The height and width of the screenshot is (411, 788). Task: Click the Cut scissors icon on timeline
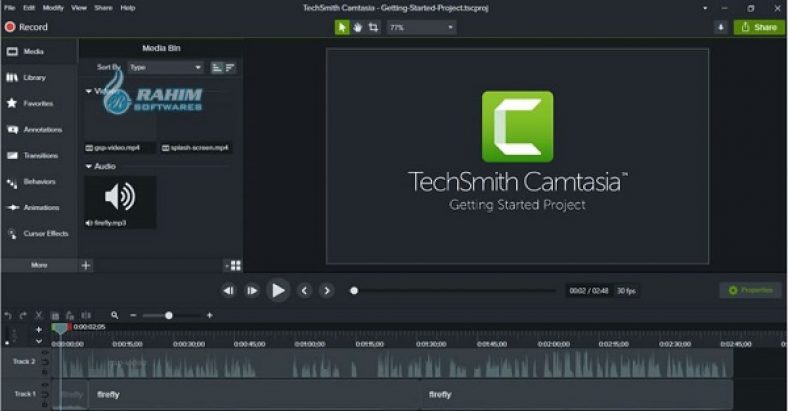pyautogui.click(x=39, y=315)
